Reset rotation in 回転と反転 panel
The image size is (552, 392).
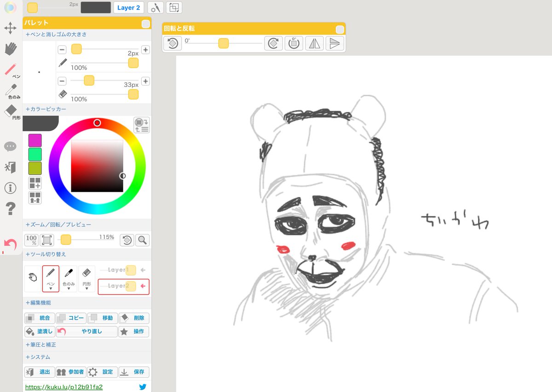[x=172, y=44]
